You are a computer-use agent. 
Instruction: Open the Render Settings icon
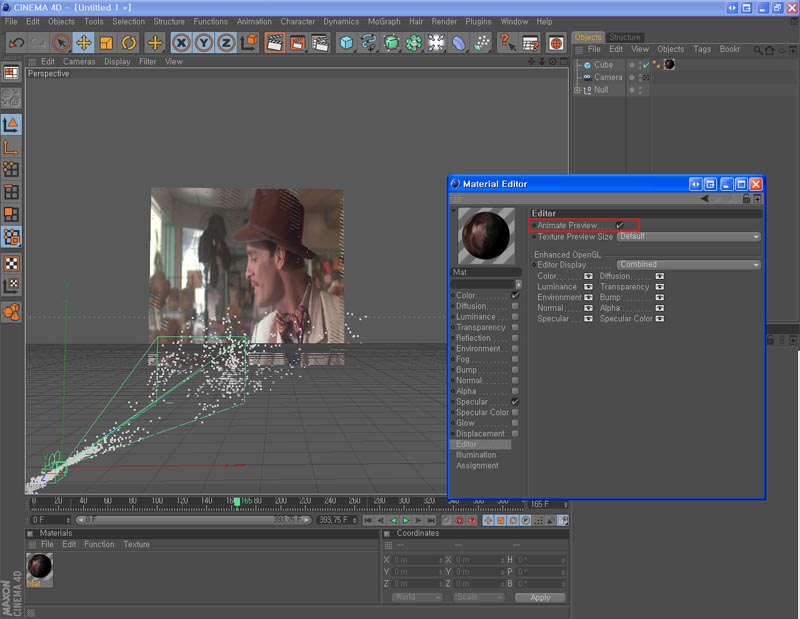320,43
